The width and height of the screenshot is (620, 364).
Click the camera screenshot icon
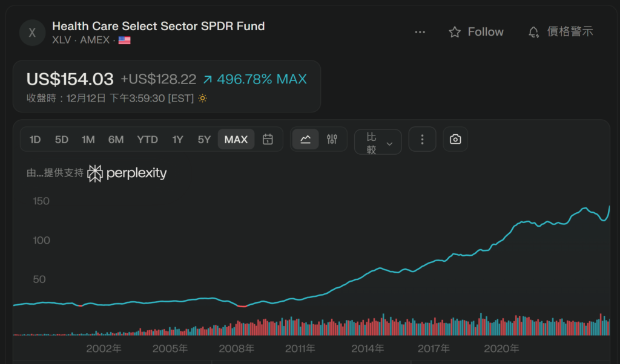pyautogui.click(x=455, y=140)
